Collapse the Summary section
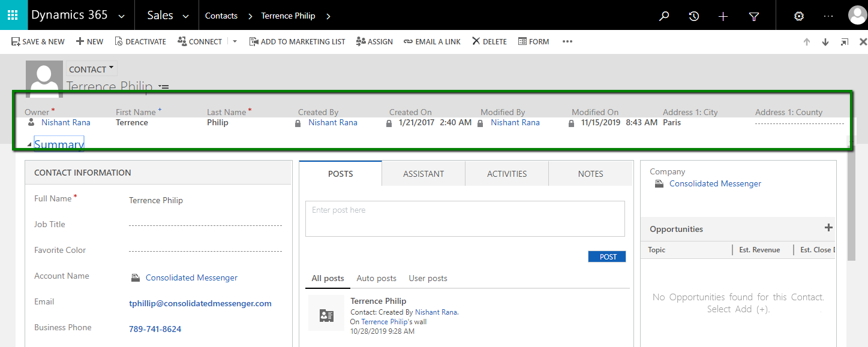Screen dimensions: 868x347 point(30,145)
